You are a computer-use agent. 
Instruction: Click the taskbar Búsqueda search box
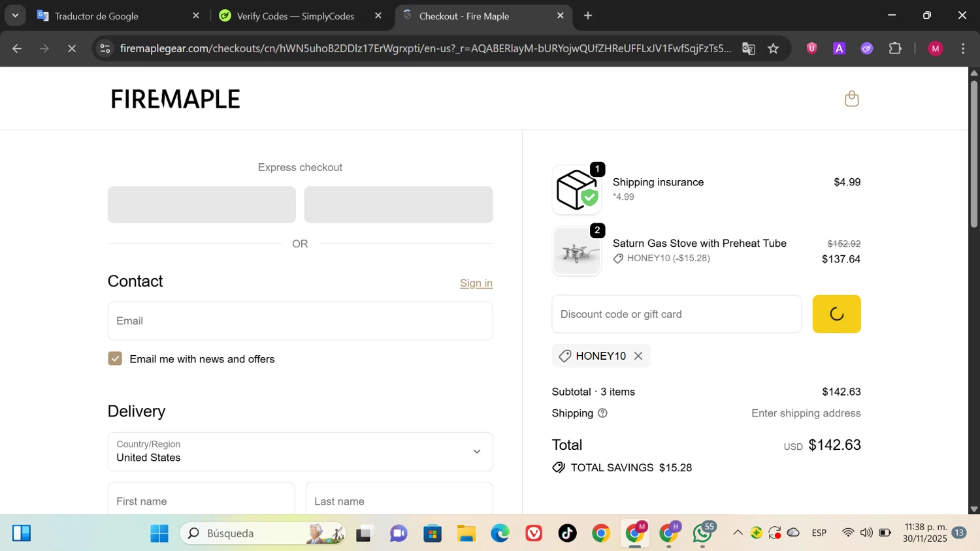point(263,533)
